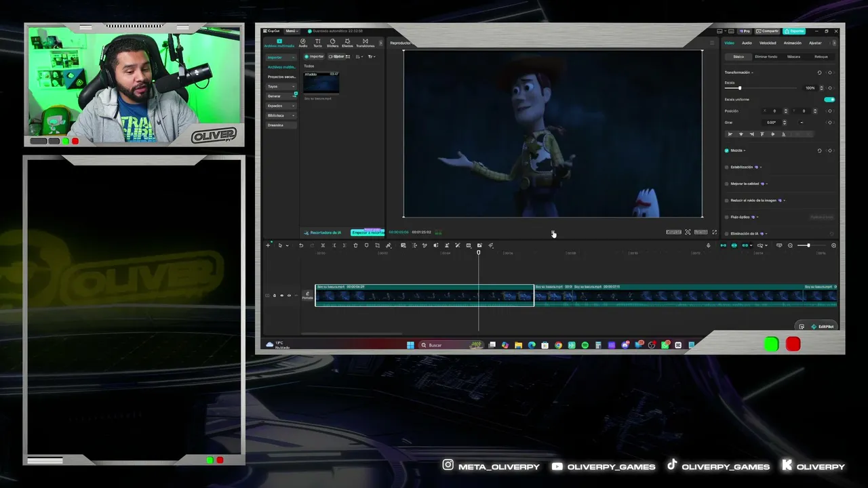Click the Girar rotation value field
Viewport: 868px width, 488px height.
pyautogui.click(x=772, y=123)
